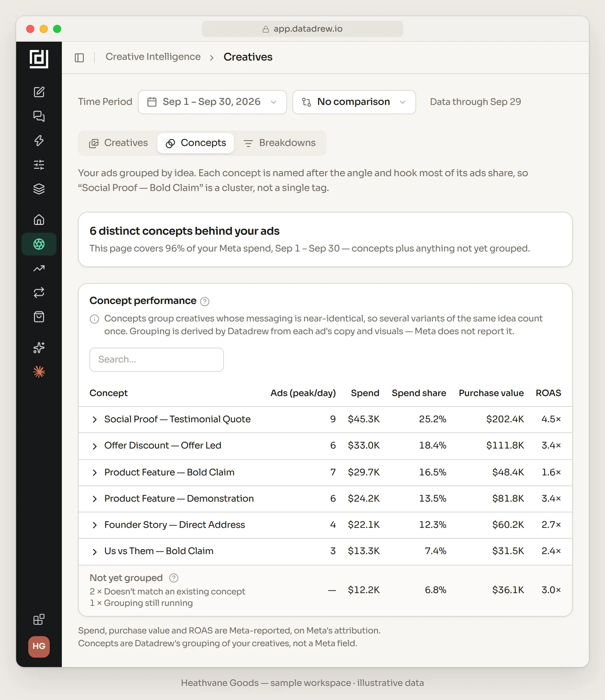This screenshot has width=605, height=700.
Task: Click the Creatives breadcrumb title
Action: click(248, 57)
